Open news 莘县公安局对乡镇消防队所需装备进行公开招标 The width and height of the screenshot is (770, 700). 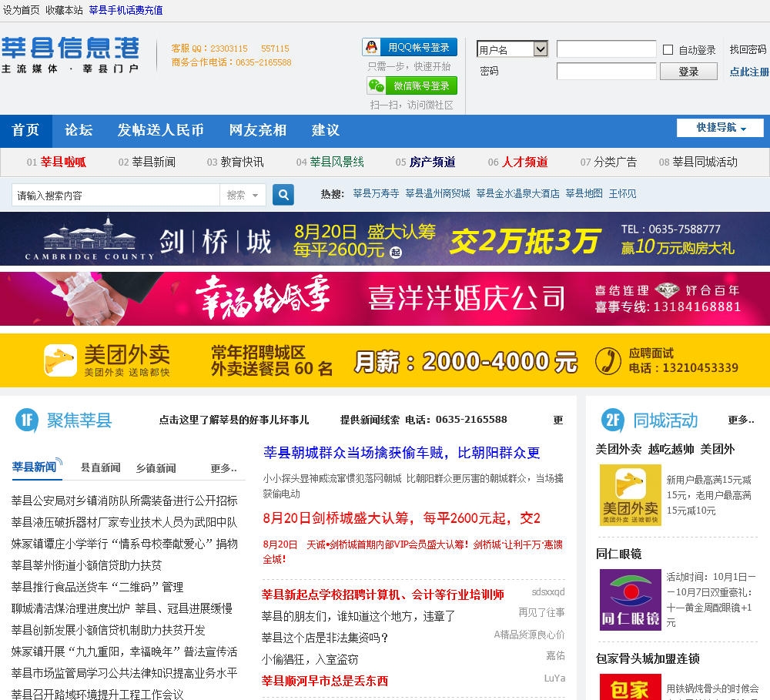pos(125,501)
